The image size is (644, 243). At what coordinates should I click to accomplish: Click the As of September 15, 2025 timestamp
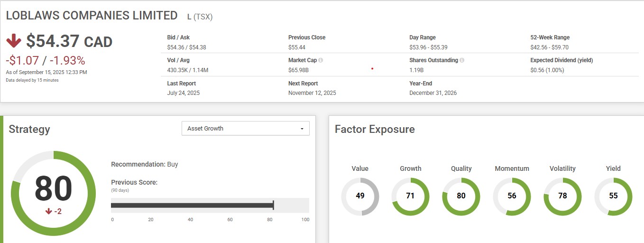[46, 72]
